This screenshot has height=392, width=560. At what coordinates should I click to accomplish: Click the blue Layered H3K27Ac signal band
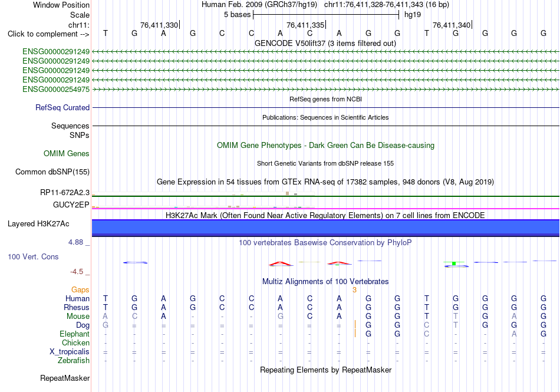tap(325, 228)
